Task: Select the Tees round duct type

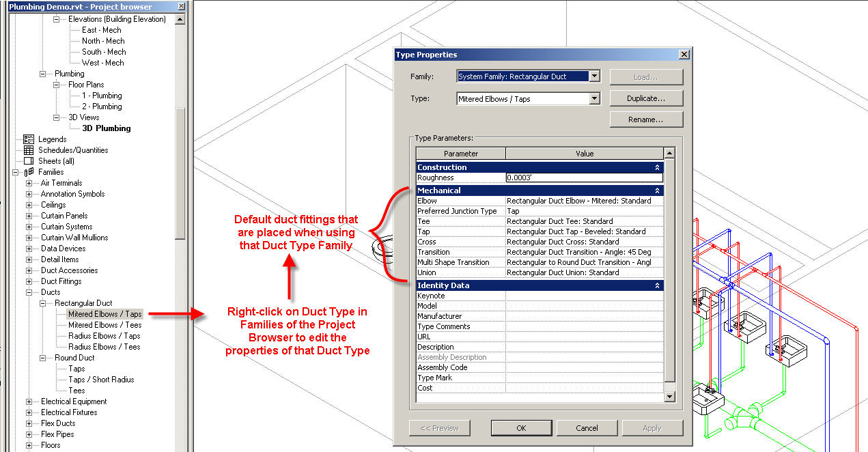Action: click(76, 391)
